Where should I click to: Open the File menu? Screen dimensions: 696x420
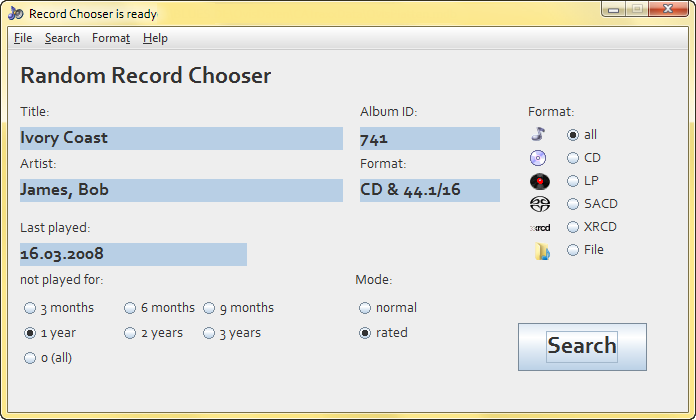point(23,38)
